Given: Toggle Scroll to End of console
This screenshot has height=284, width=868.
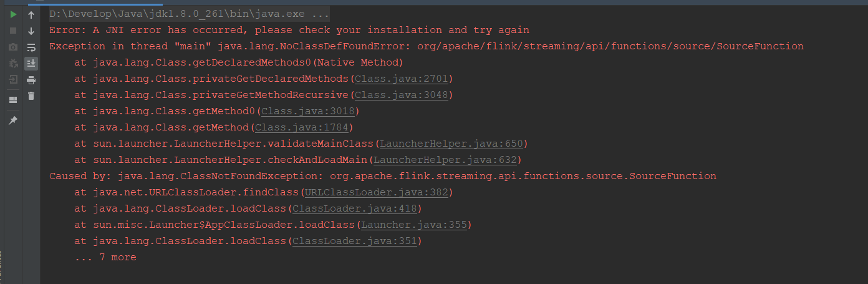Looking at the screenshot, I should pos(31,63).
